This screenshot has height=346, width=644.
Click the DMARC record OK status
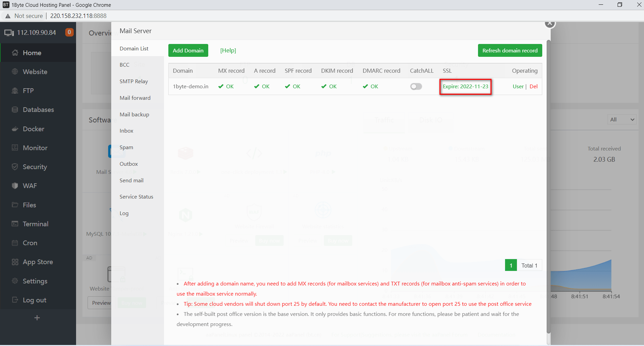[x=371, y=87]
